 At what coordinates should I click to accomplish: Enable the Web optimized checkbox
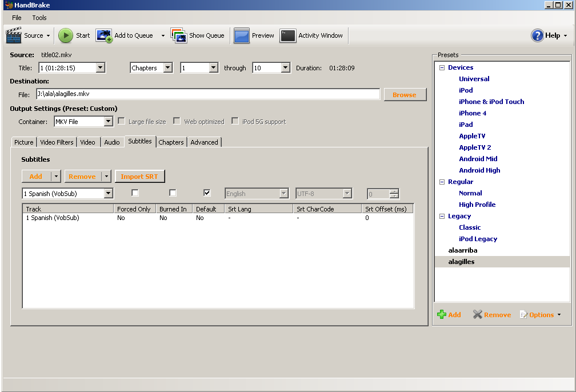point(177,121)
